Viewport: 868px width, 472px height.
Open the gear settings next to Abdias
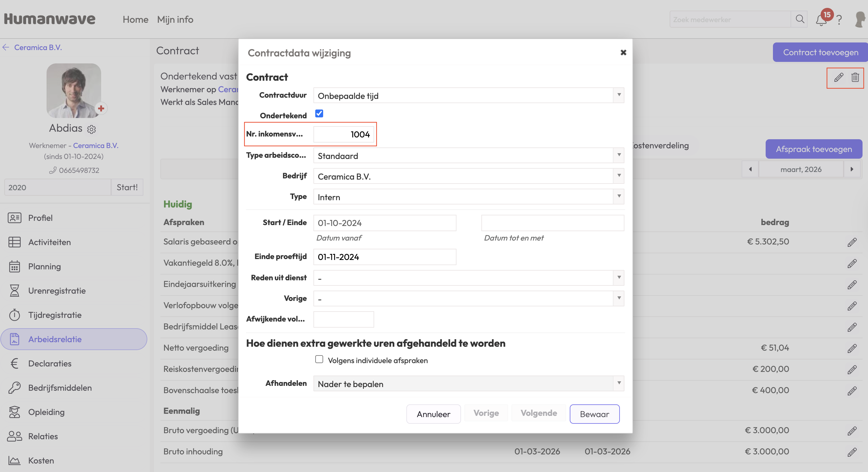(x=92, y=129)
